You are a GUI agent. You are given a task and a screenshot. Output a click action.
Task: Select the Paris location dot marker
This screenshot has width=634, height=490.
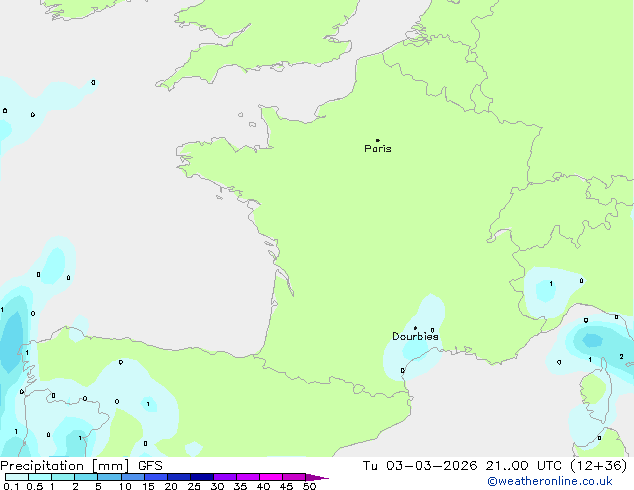click(x=378, y=140)
